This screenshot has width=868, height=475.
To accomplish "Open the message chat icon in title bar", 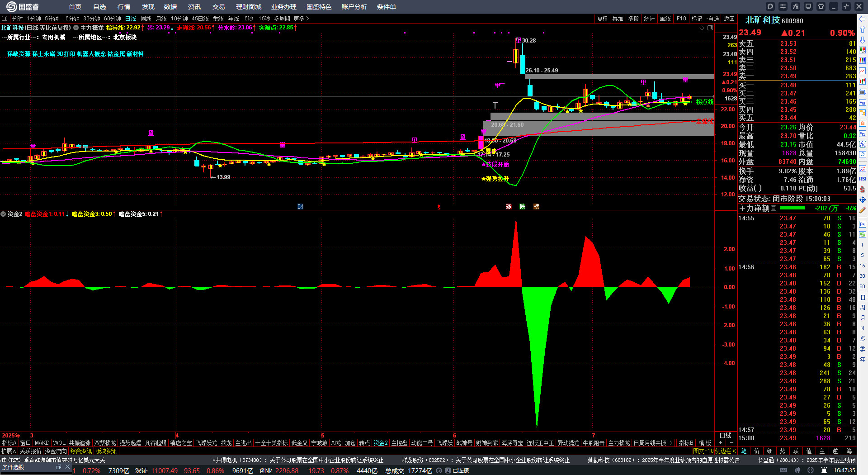I will [770, 6].
